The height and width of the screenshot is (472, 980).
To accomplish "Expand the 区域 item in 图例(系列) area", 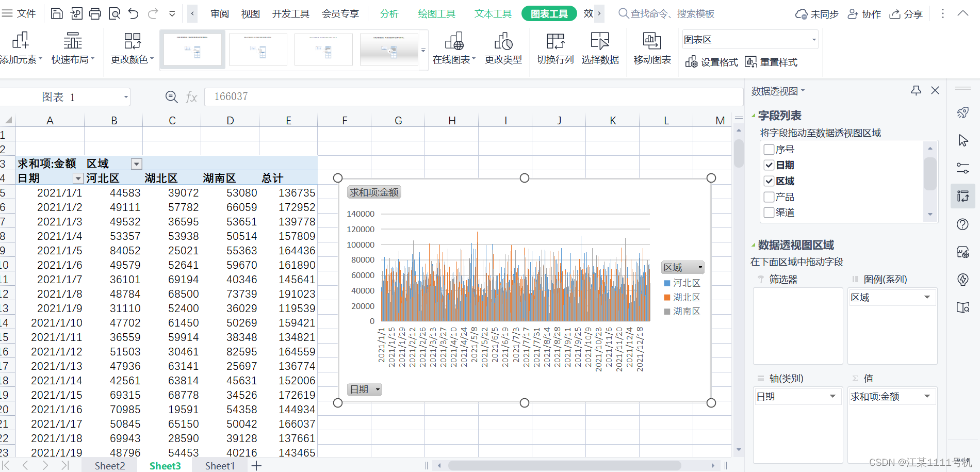I will (x=927, y=297).
